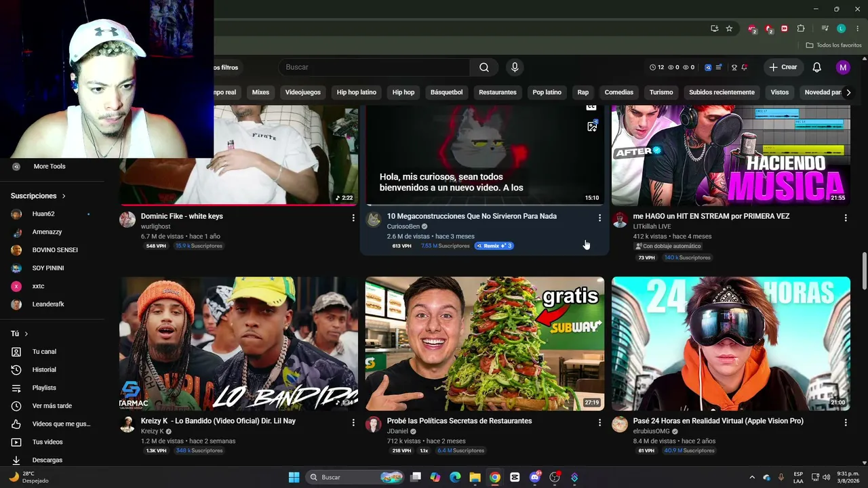
Task: Click the elrubiusOMG channel avatar
Action: pyautogui.click(x=620, y=424)
